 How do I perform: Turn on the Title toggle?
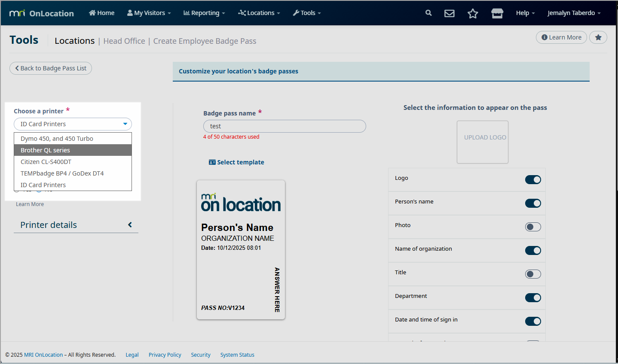coord(533,274)
